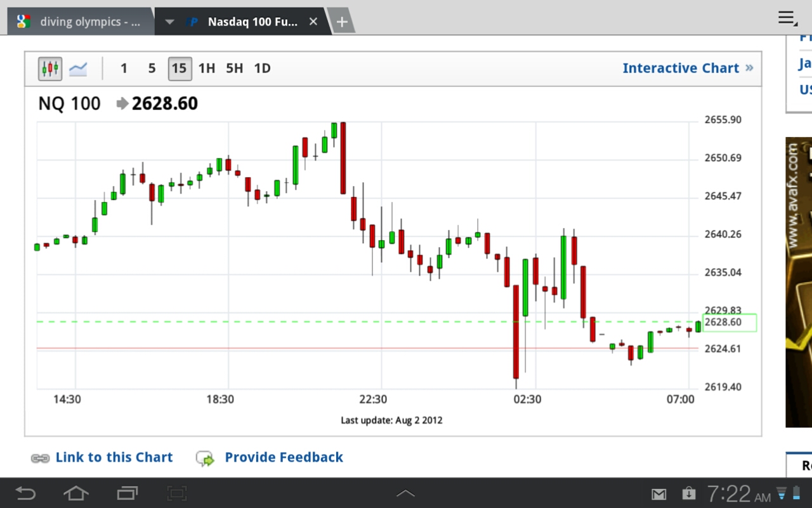Tap the WiFi status icon
Screen dimensions: 812x508
coord(782,493)
